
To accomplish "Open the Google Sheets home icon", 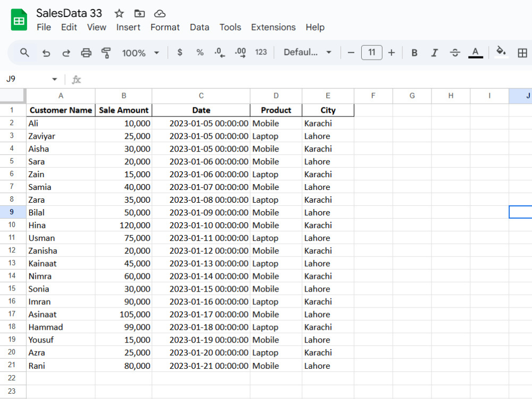I will point(19,20).
